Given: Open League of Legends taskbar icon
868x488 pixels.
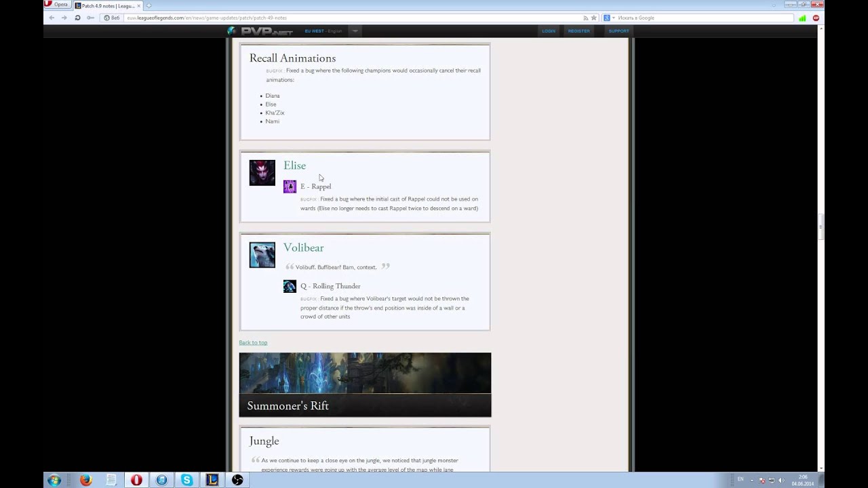Looking at the screenshot, I should click(212, 480).
